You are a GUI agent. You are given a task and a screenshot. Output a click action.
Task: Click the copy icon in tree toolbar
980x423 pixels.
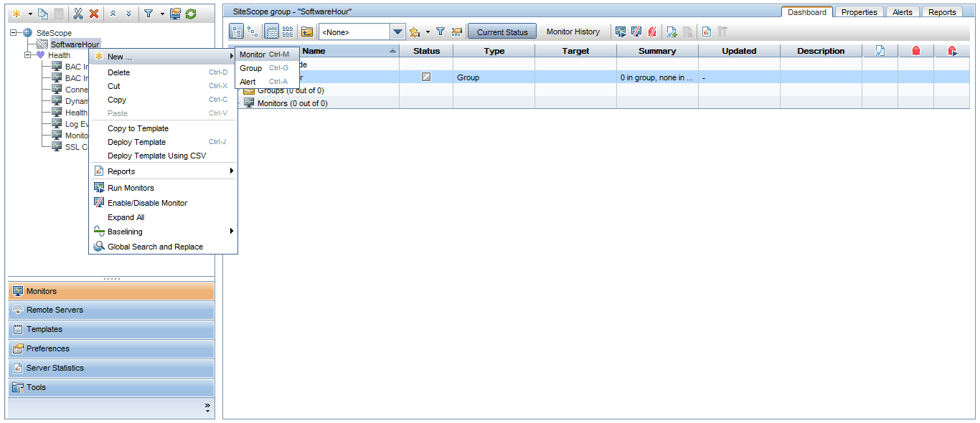pyautogui.click(x=43, y=14)
